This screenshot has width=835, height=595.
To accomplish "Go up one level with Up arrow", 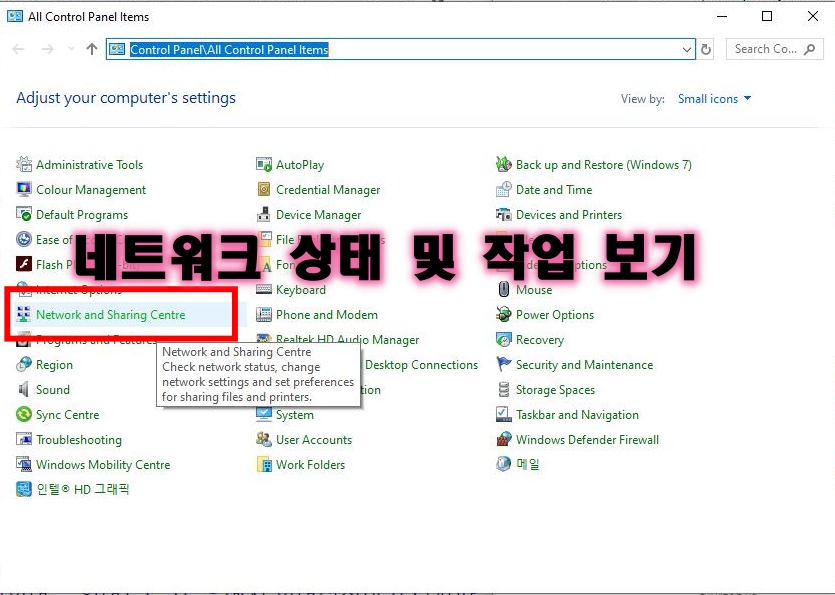I will pyautogui.click(x=92, y=49).
